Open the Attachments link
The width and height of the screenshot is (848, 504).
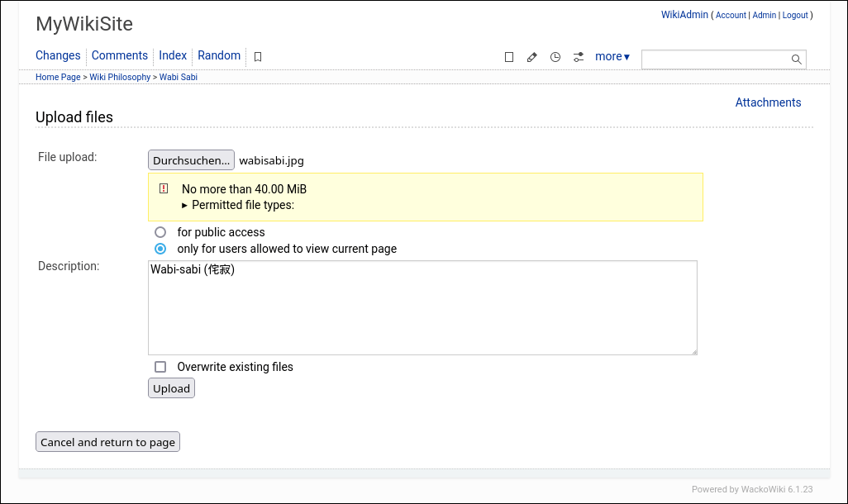tap(768, 102)
